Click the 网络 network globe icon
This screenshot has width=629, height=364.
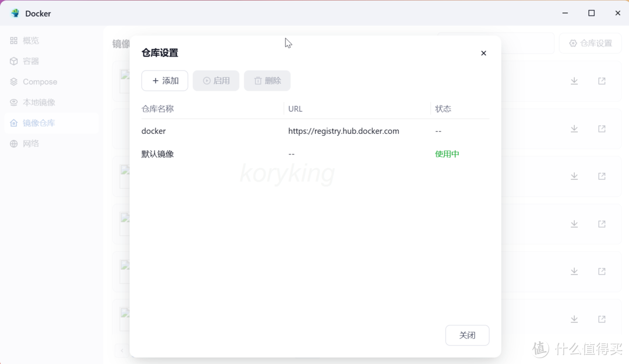13,143
